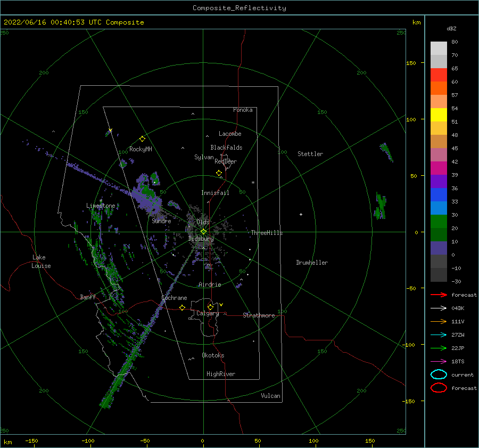This screenshot has height=448, width=479.
Task: Click the Blackfalds city label
Action: coord(226,148)
